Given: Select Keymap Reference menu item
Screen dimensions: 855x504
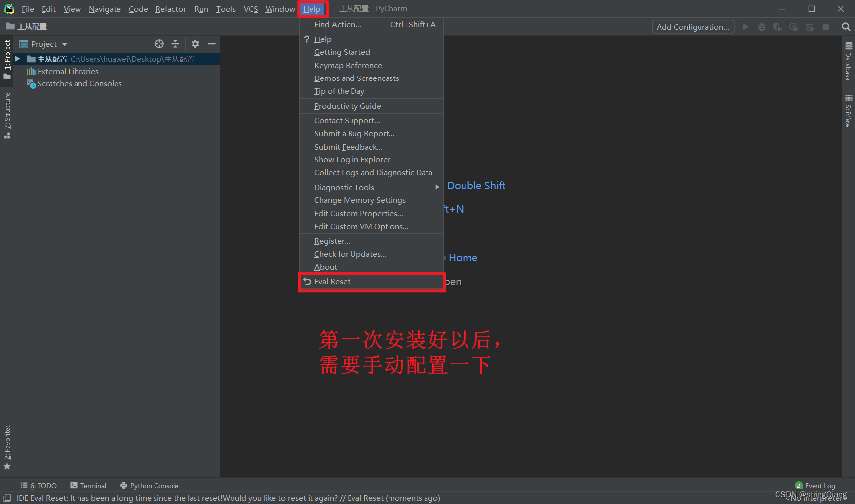Looking at the screenshot, I should 371,65.
